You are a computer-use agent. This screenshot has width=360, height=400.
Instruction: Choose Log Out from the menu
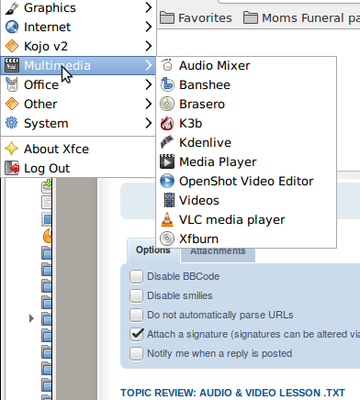pyautogui.click(x=78, y=168)
